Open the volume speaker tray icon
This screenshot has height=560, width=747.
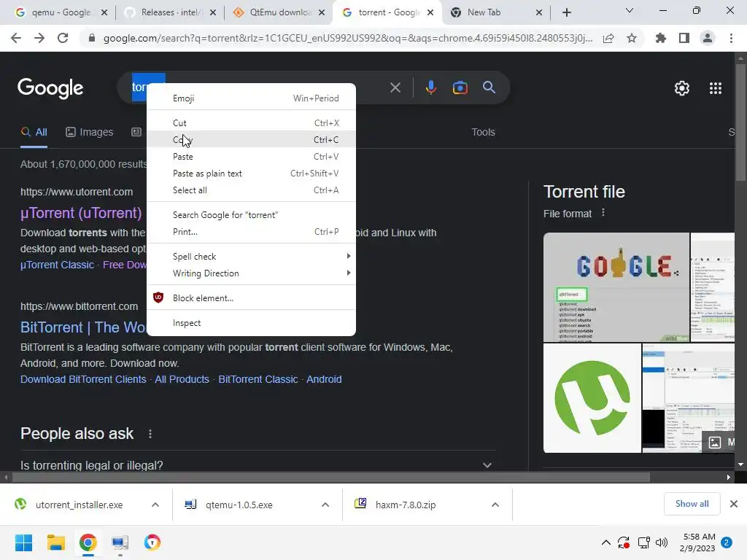(x=662, y=542)
